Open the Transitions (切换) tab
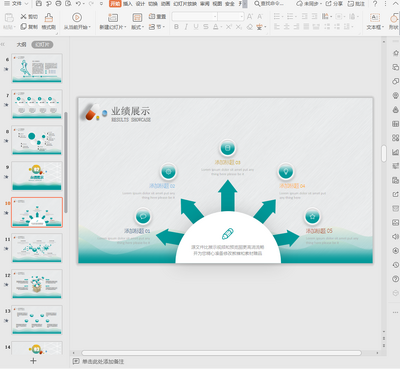400x369 pixels. click(153, 4)
